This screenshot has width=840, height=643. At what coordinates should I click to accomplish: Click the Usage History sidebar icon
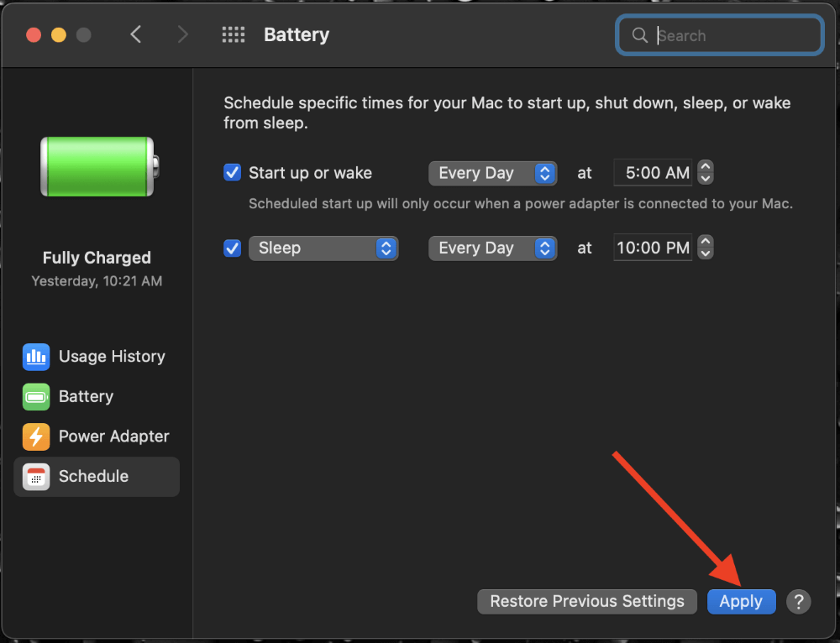tap(36, 357)
